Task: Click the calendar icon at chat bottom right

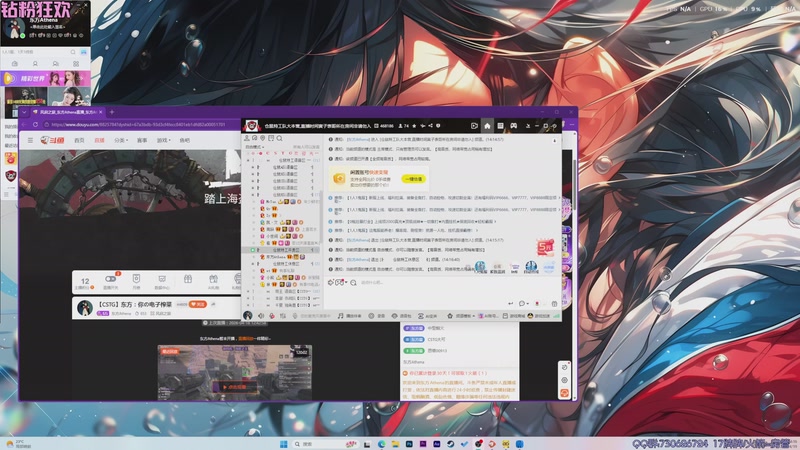Action: (555, 304)
